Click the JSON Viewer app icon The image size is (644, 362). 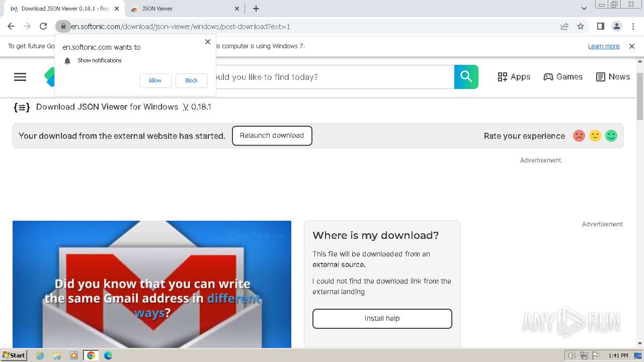(22, 107)
